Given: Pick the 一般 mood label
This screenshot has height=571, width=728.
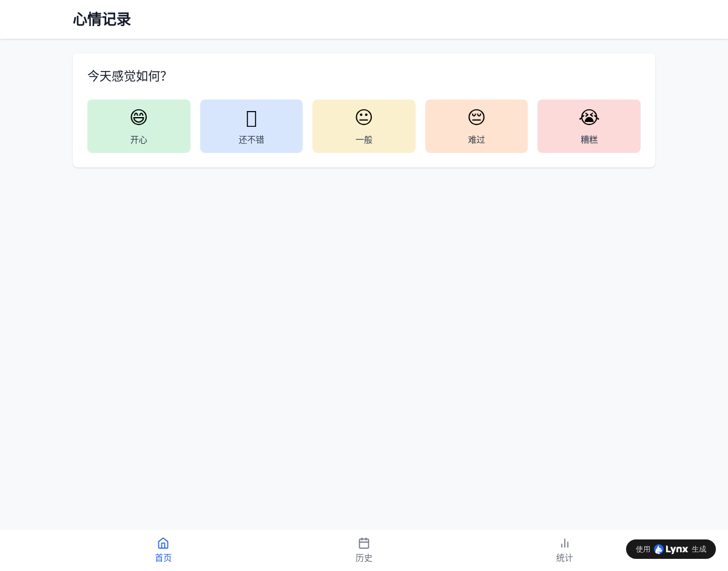Looking at the screenshot, I should [364, 140].
